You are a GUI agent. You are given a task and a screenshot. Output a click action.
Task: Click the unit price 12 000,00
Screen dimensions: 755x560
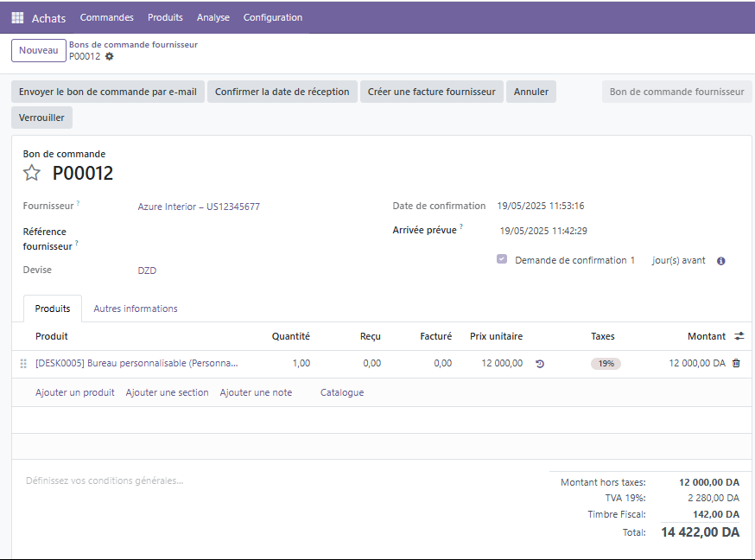point(502,363)
